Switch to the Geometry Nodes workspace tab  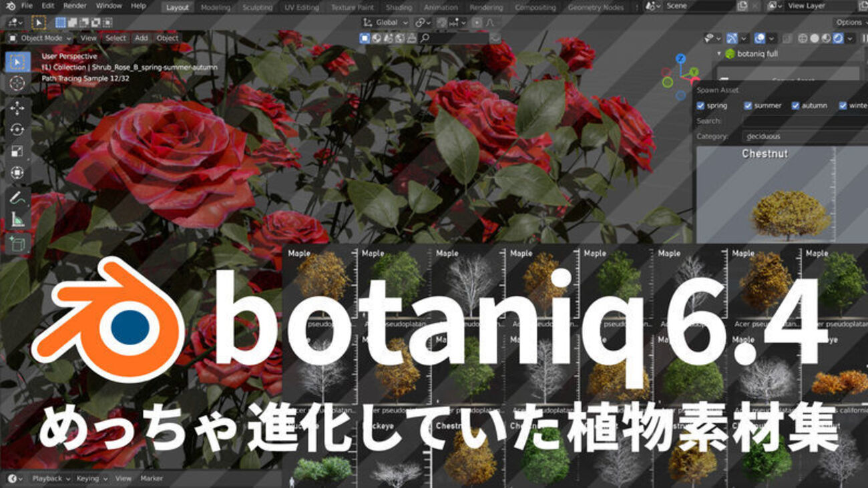point(596,7)
